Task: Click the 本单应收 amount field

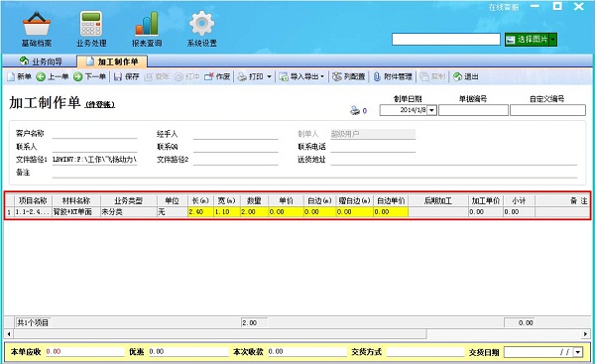Action: point(84,352)
